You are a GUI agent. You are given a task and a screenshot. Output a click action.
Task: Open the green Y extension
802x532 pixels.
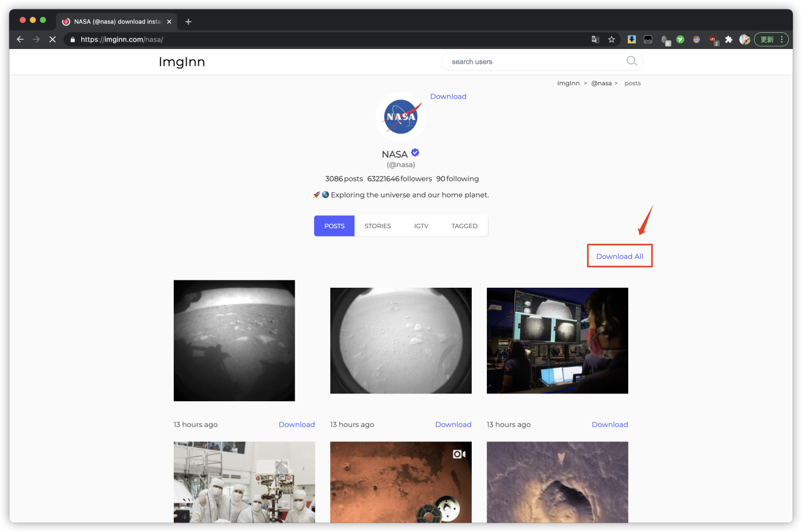(x=680, y=40)
